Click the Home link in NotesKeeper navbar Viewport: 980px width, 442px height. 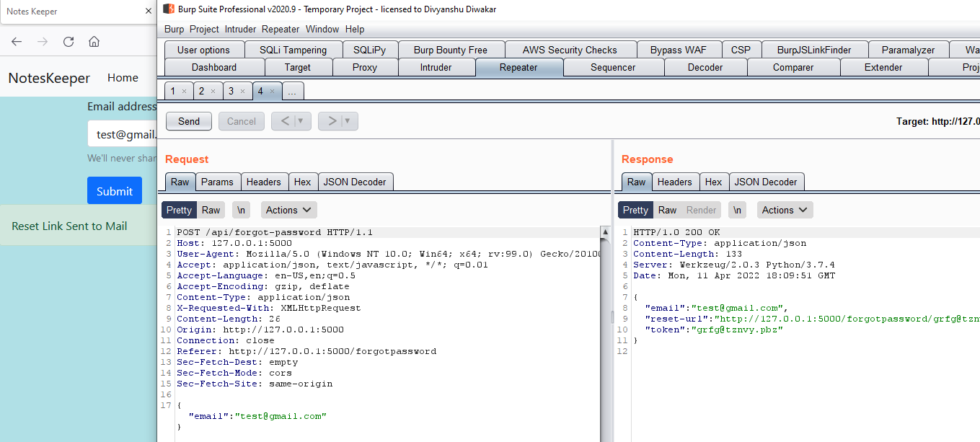click(123, 78)
